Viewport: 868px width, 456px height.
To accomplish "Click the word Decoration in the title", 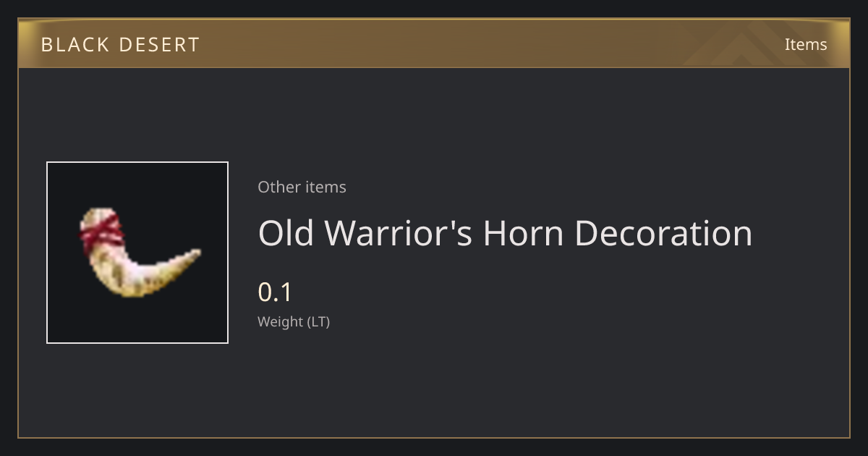I will (663, 233).
